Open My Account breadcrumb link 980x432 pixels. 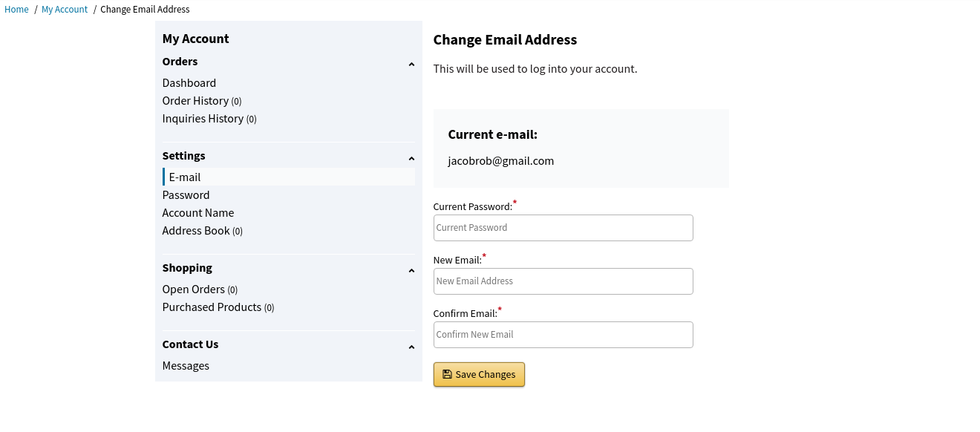(x=65, y=10)
